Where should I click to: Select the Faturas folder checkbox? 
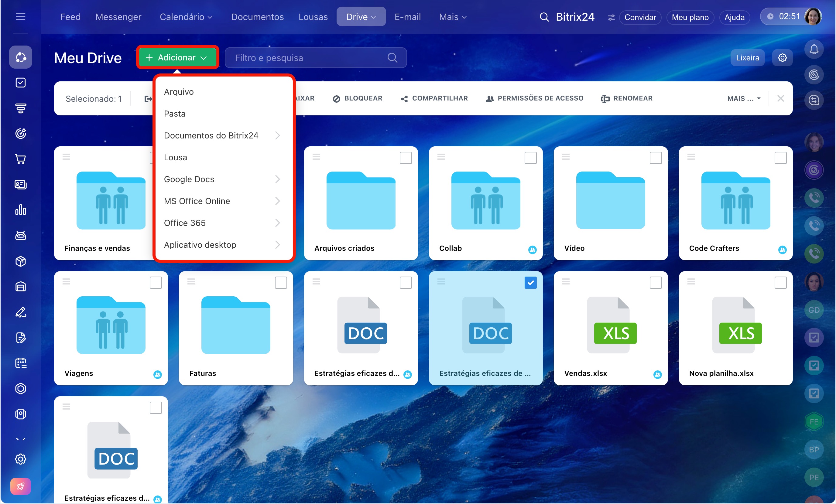(281, 283)
